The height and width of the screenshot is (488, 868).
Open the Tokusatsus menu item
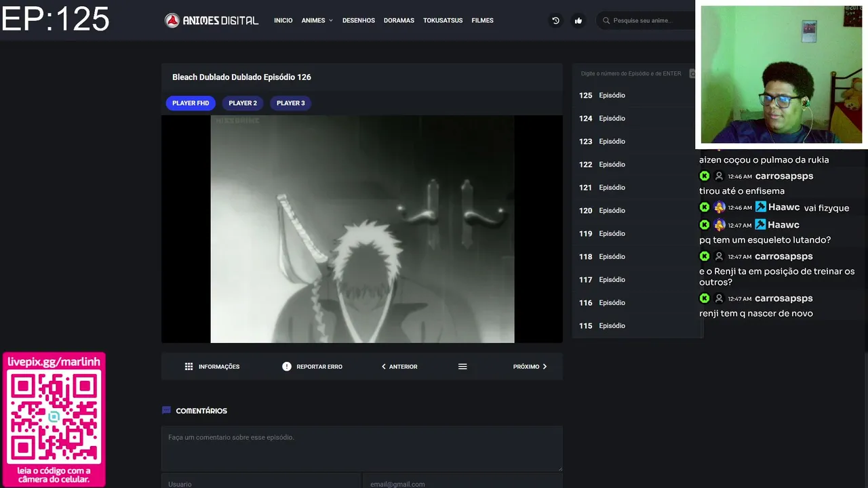(443, 20)
